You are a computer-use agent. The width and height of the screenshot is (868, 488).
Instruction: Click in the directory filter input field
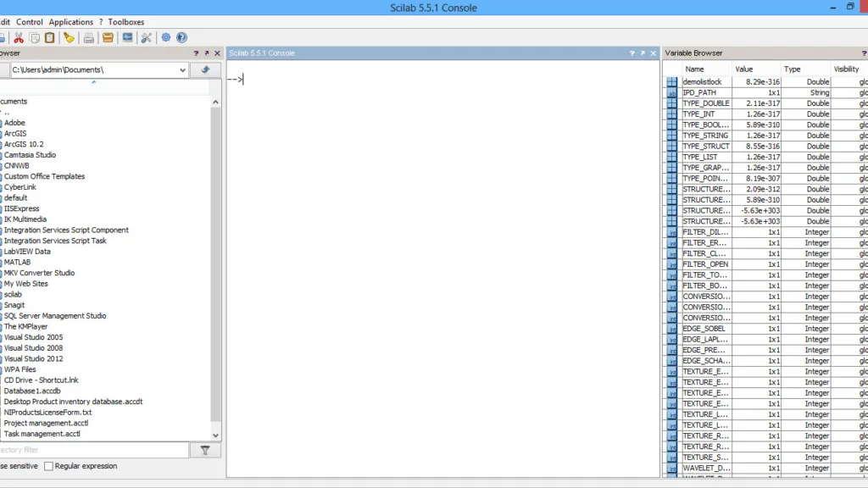tap(94, 450)
